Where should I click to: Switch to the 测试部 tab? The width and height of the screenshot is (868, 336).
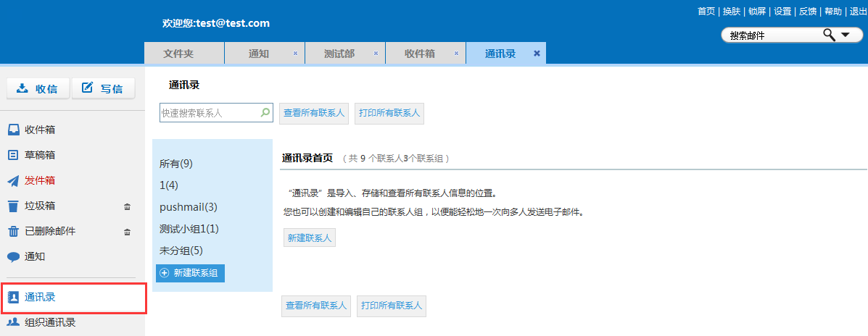(339, 54)
